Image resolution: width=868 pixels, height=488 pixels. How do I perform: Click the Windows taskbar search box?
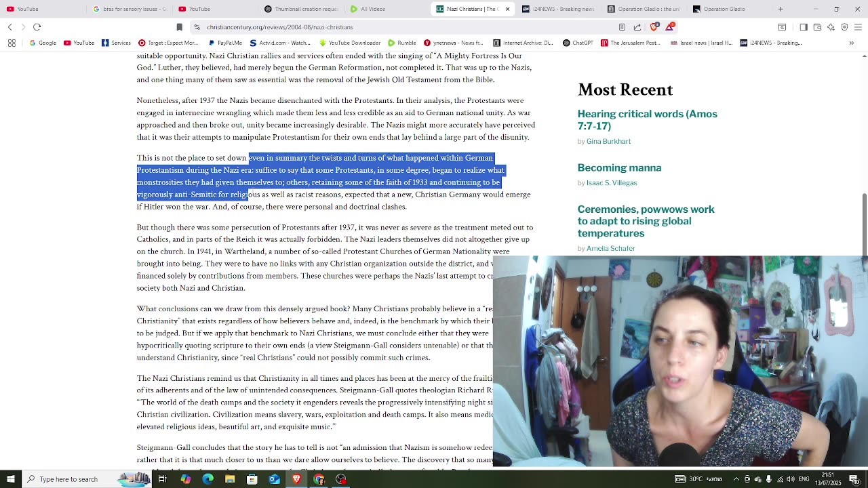click(87, 479)
